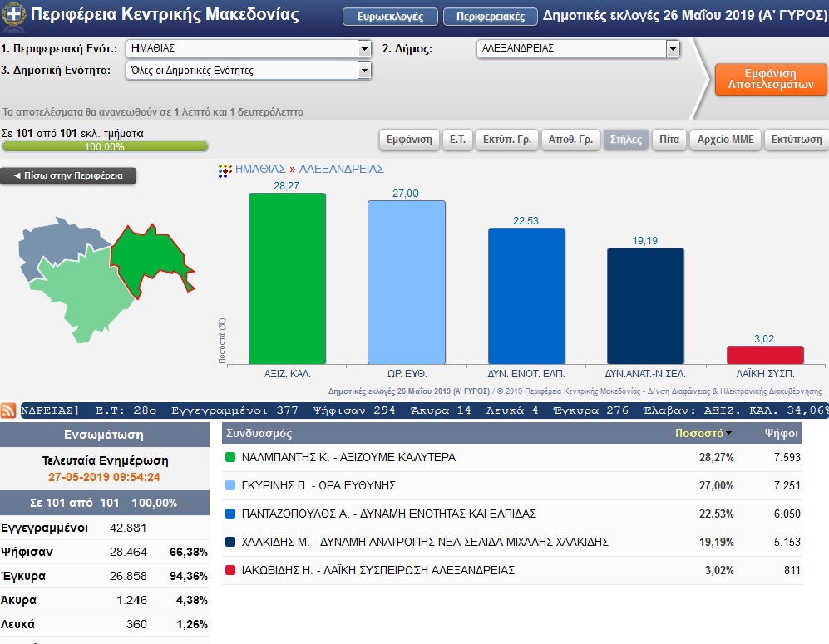Click the 7.251 votes value
The height and width of the screenshot is (644, 829).
tap(787, 485)
